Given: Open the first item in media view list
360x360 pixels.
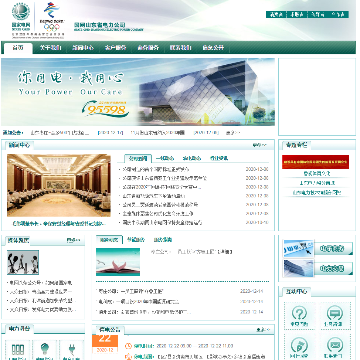Looking at the screenshot, I should pyautogui.click(x=41, y=283).
